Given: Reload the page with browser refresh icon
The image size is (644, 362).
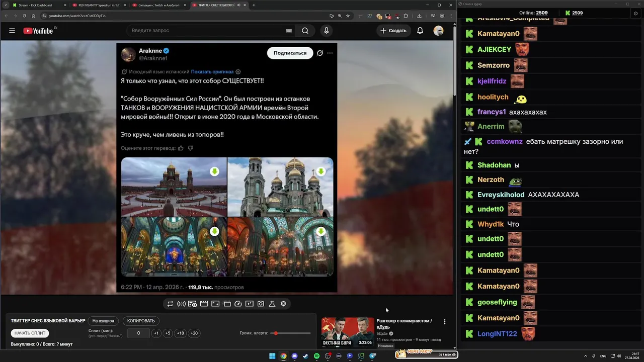Looking at the screenshot, I should point(24,16).
